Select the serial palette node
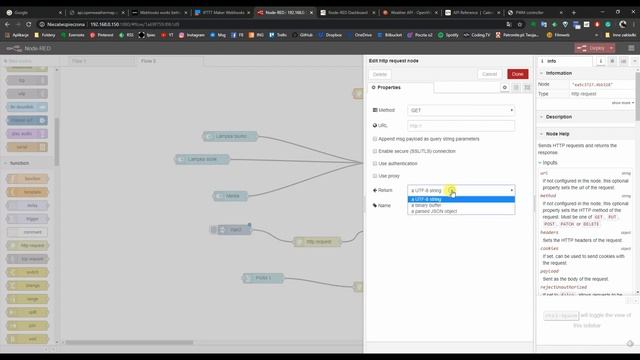The image size is (640, 360). pos(27,147)
